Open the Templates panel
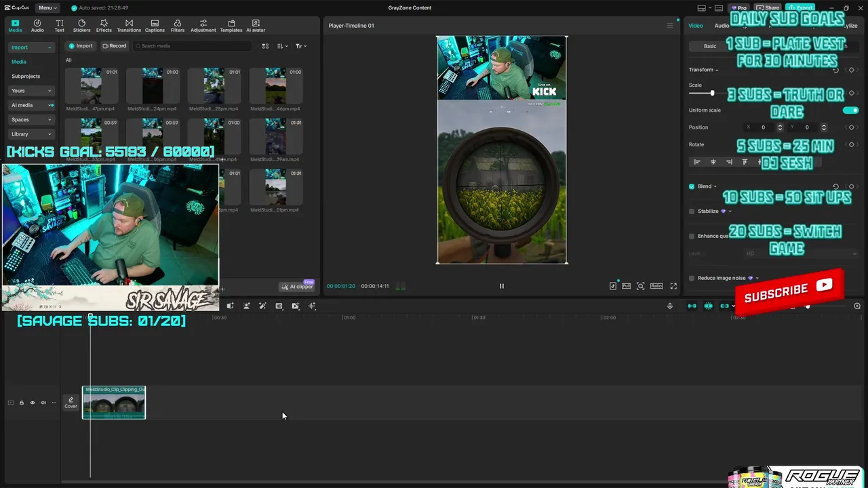868x488 pixels. 231,26
